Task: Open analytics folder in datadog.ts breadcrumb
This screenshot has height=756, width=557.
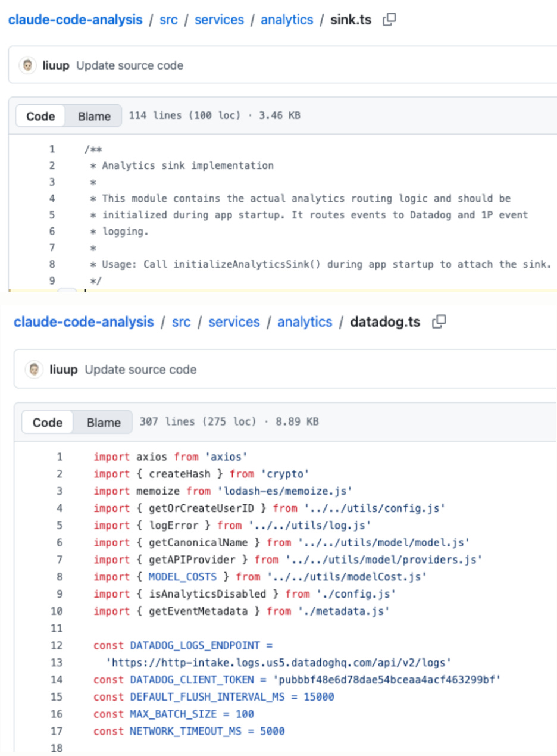Action: [305, 323]
